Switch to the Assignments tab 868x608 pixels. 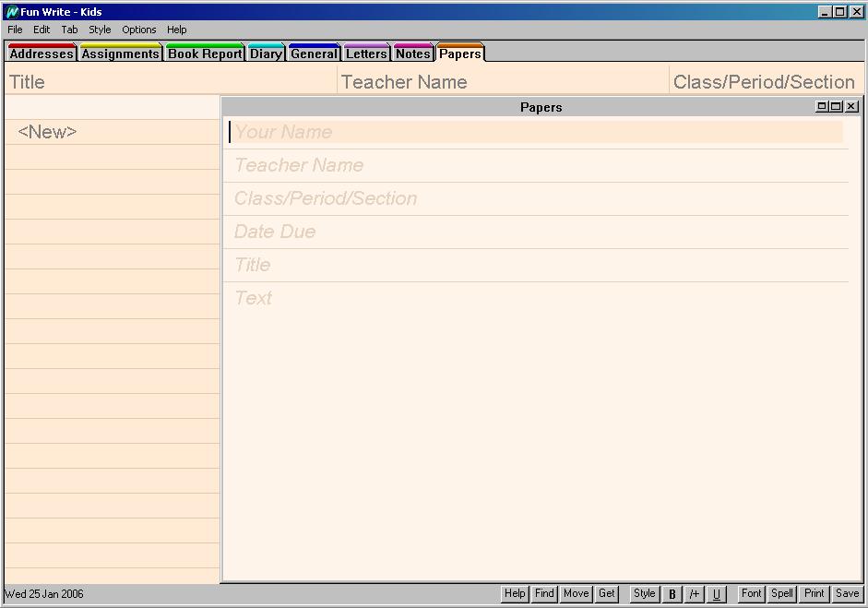click(120, 54)
